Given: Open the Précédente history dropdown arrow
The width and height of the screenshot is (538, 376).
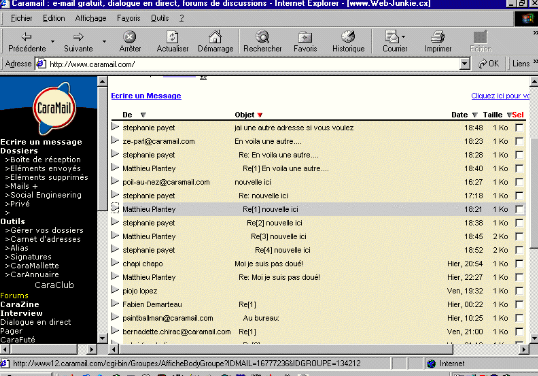Looking at the screenshot, I should (52, 42).
